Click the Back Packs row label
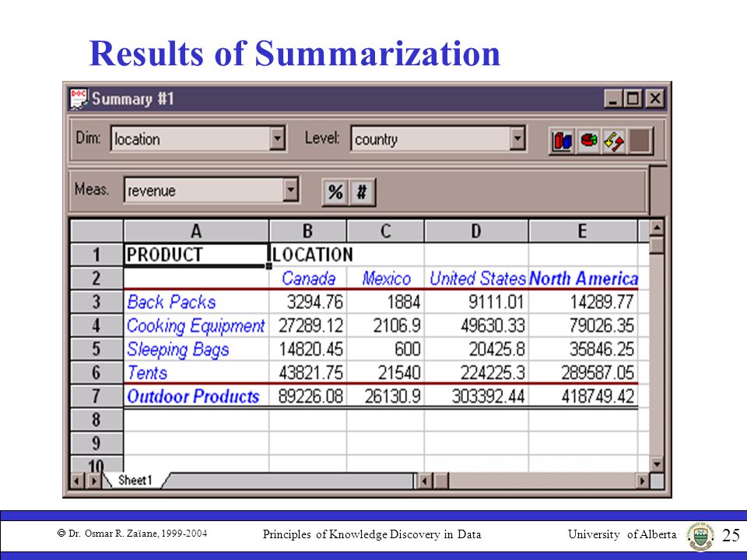 (171, 302)
